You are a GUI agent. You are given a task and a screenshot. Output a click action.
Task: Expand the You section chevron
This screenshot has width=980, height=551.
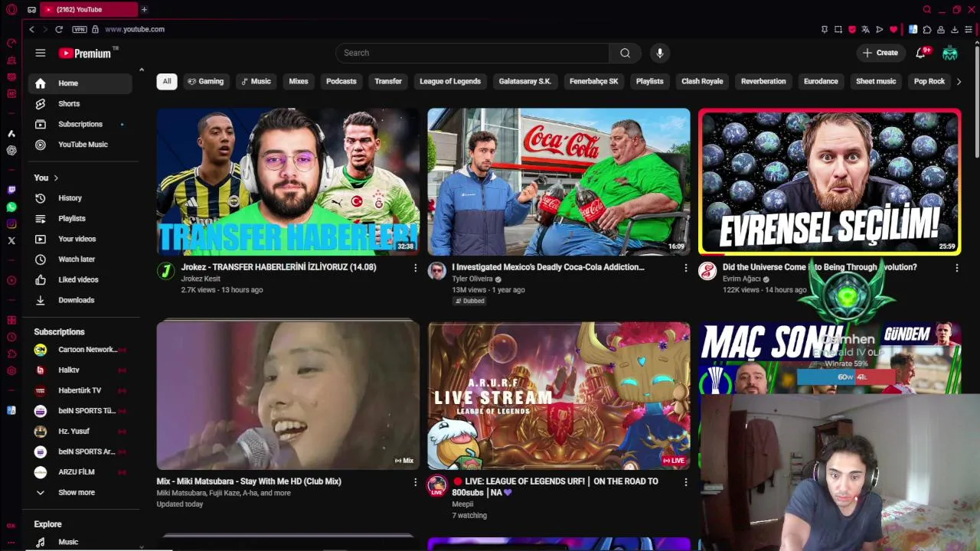56,178
